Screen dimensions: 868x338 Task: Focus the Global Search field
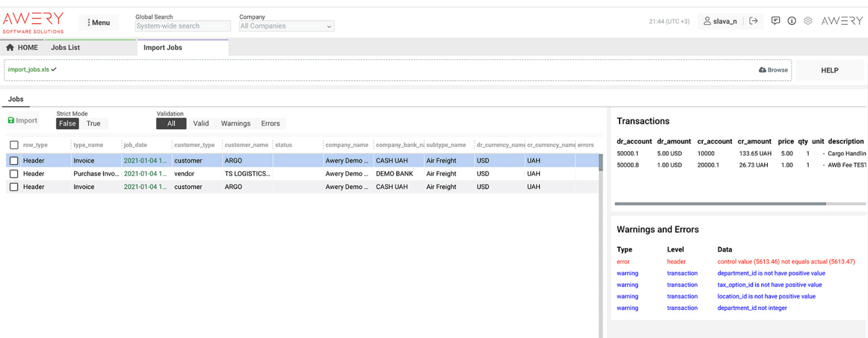click(183, 26)
